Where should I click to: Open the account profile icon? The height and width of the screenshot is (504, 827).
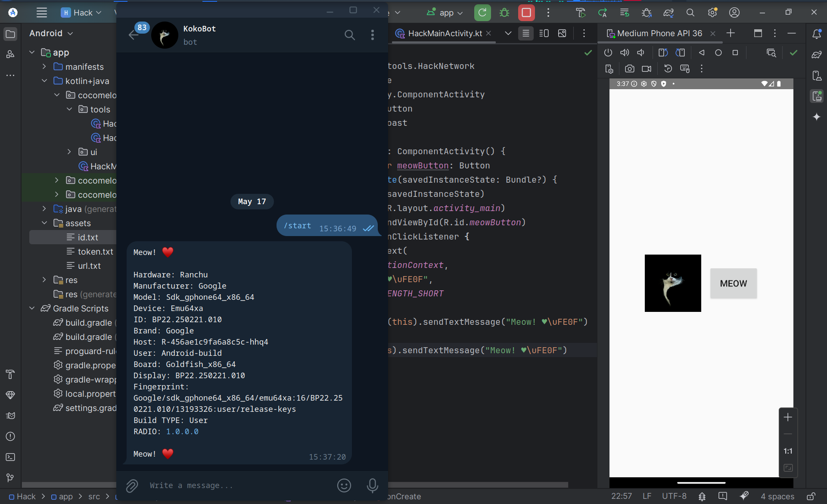tap(734, 12)
